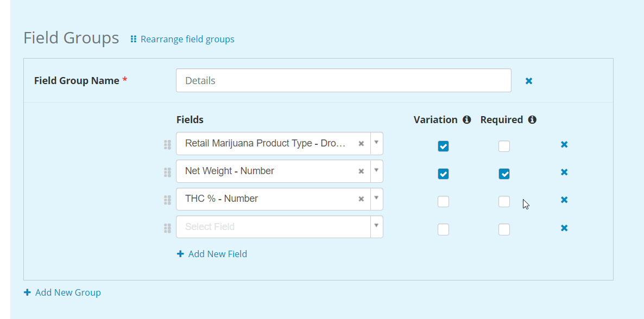The height and width of the screenshot is (319, 644).
Task: Click the drag handle on the empty Select Field row
Action: [167, 228]
